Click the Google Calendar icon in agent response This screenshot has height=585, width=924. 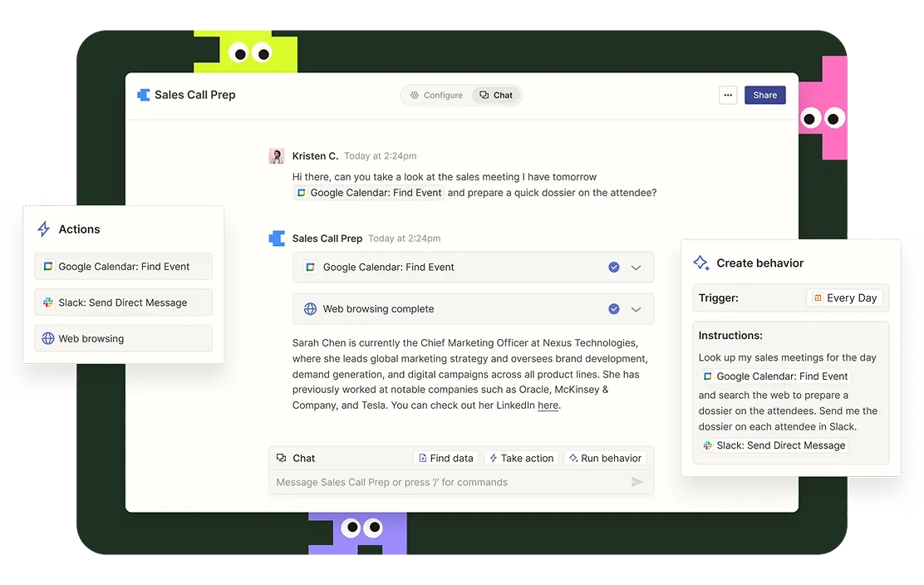coord(310,268)
